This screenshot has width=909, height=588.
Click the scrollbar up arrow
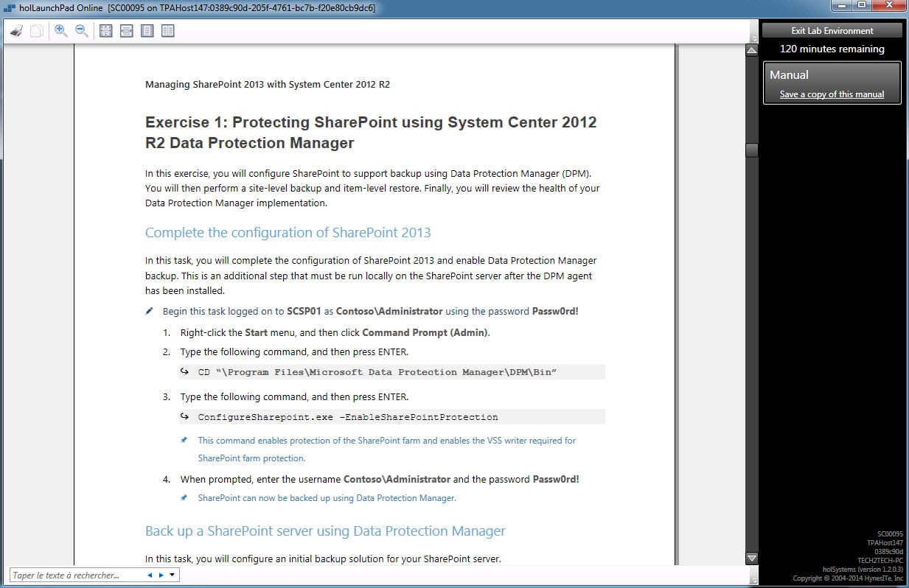pos(752,50)
